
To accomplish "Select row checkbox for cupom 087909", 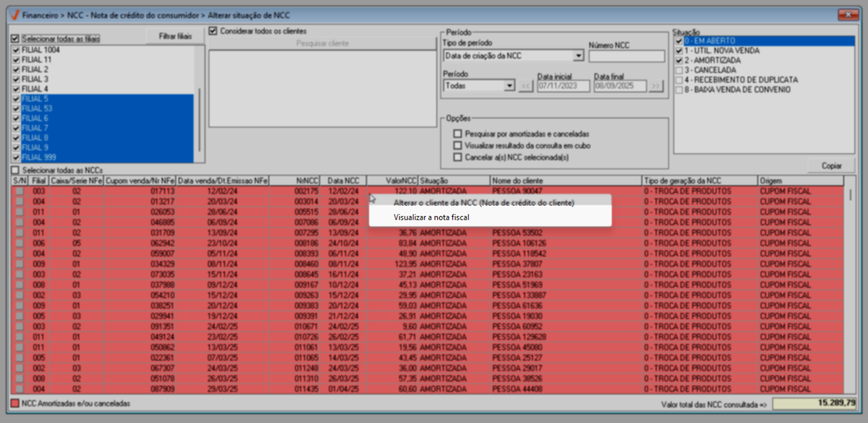I will pos(20,389).
